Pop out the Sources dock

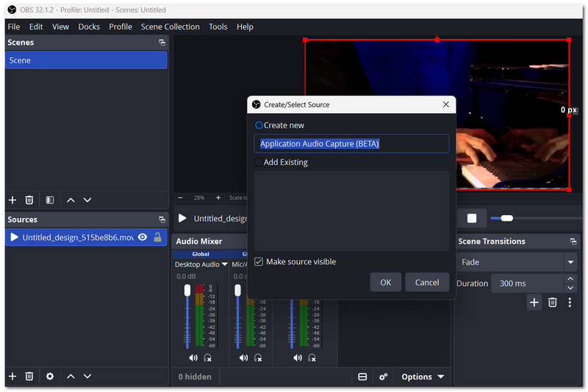[x=162, y=219]
